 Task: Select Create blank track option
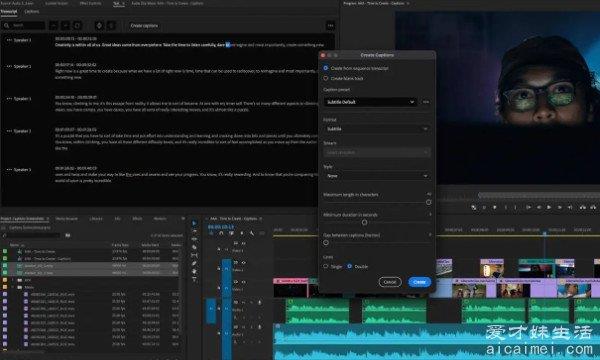coord(326,78)
